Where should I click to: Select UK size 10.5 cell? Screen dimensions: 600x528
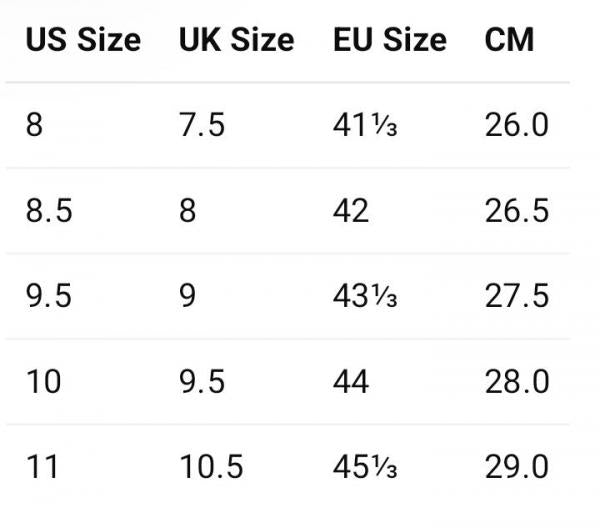(211, 467)
